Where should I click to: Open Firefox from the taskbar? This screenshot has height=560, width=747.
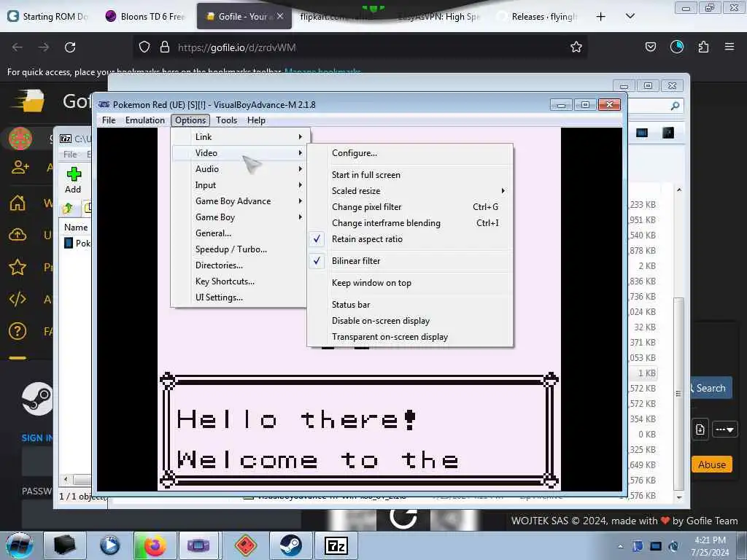pyautogui.click(x=155, y=545)
